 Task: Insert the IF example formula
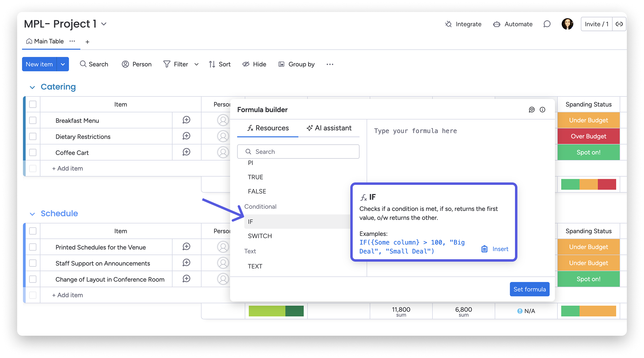tap(495, 249)
